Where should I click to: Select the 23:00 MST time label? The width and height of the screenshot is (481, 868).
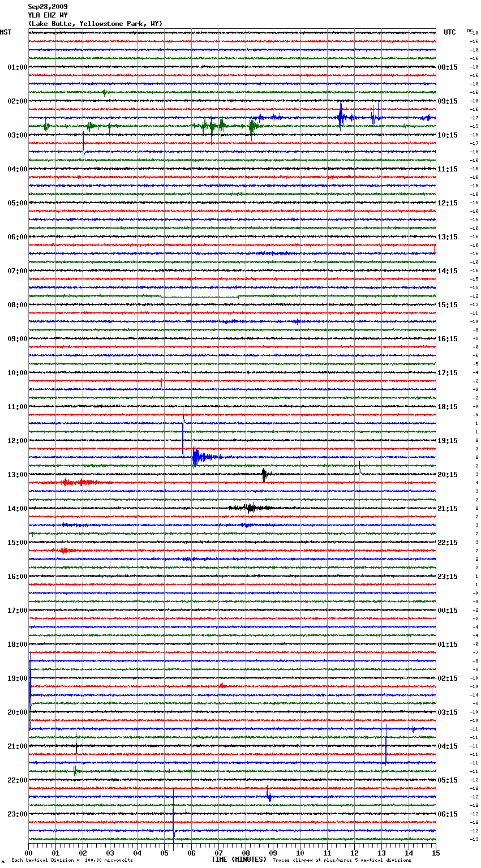[x=18, y=814]
